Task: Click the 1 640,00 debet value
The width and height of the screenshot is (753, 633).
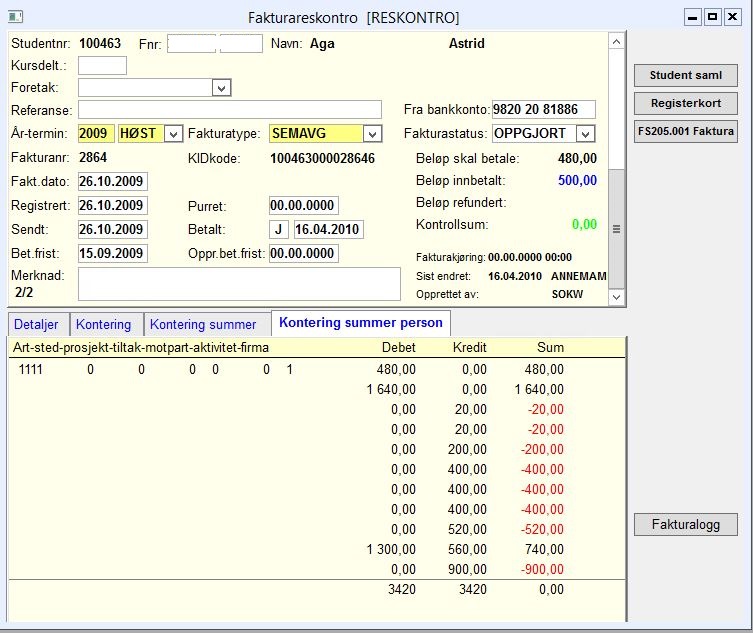Action: (x=391, y=390)
